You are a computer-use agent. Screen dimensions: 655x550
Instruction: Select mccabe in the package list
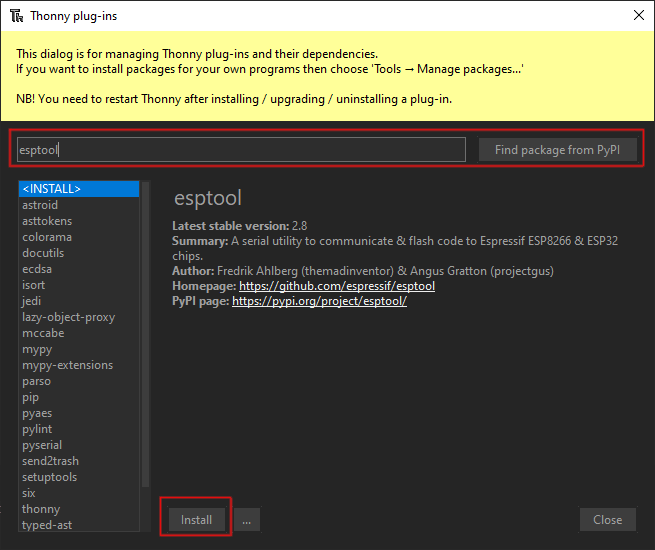point(79,333)
